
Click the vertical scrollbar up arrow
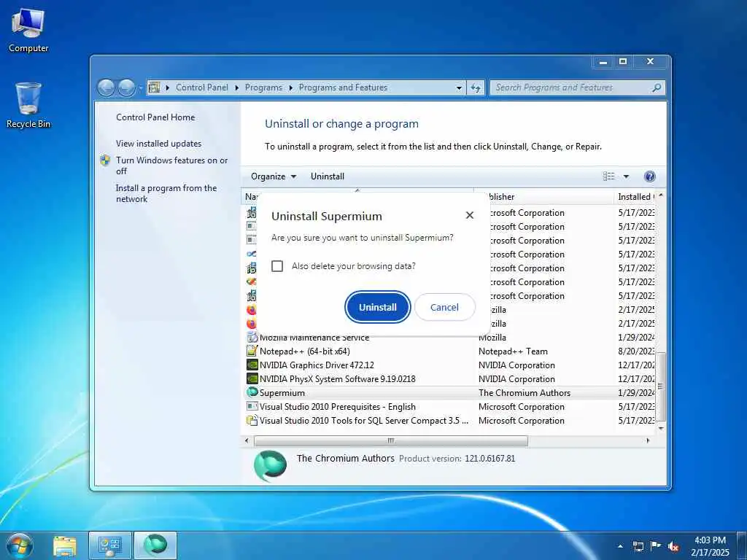point(661,195)
